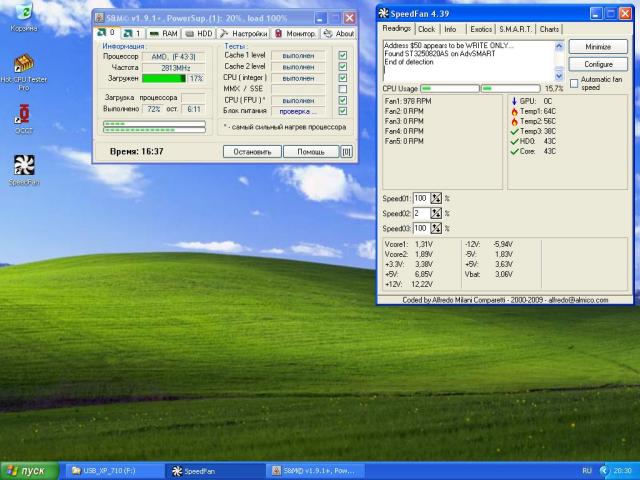
Task: Click the SpeedFan title bar fan icon
Action: (383, 13)
